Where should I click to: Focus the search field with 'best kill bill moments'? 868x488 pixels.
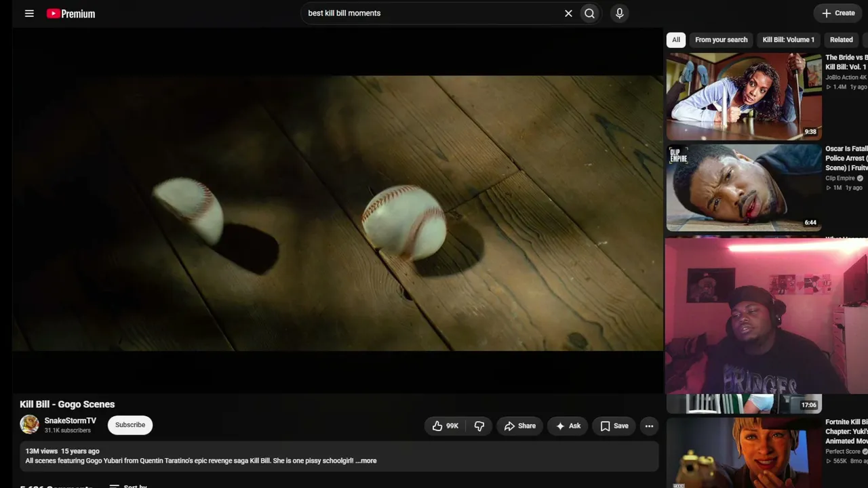coord(433,13)
